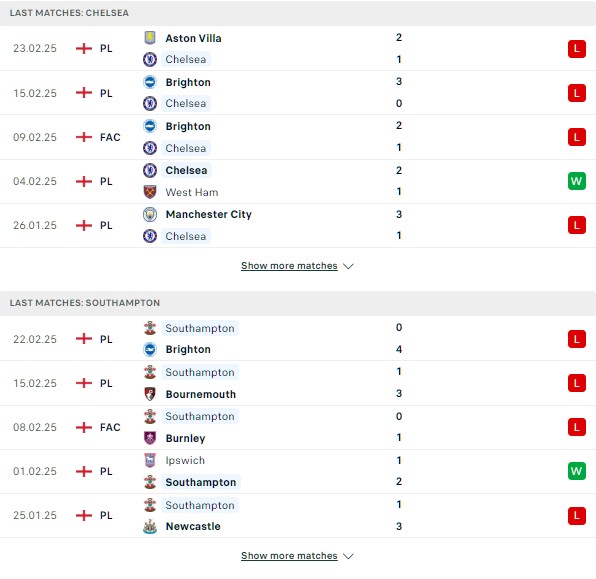Open the Last Matches: Southampton section header
596x579 pixels.
[x=298, y=303]
